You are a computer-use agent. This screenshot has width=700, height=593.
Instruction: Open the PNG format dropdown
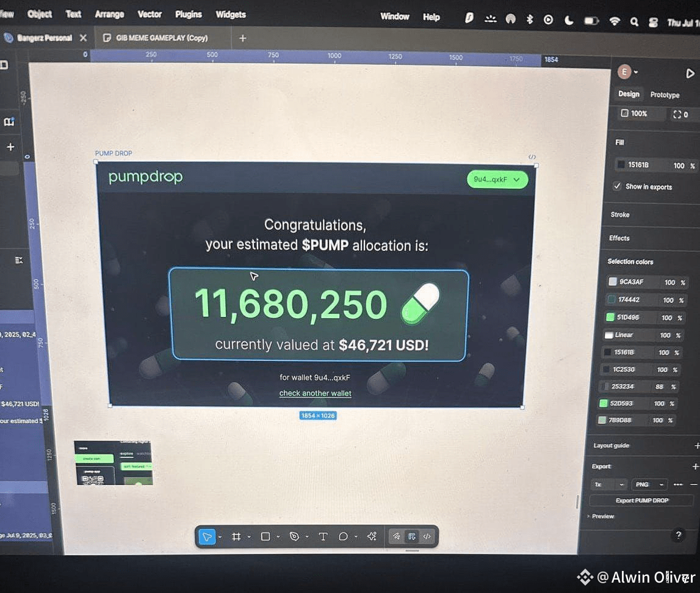pos(649,484)
